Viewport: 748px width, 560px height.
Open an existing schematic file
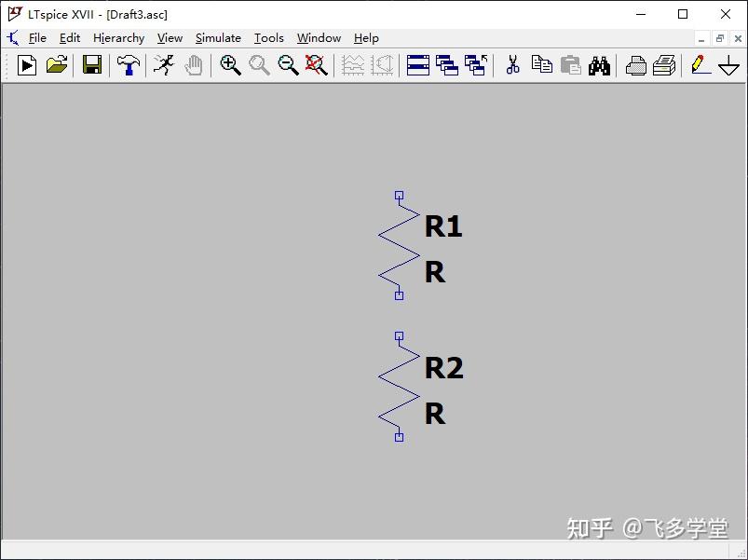click(x=56, y=65)
